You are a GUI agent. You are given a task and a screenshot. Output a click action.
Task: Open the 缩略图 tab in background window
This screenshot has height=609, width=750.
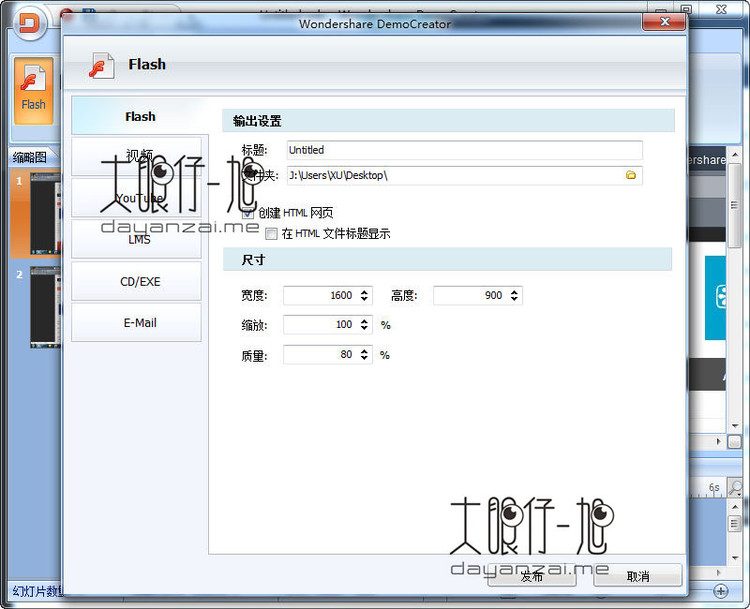coord(30,157)
